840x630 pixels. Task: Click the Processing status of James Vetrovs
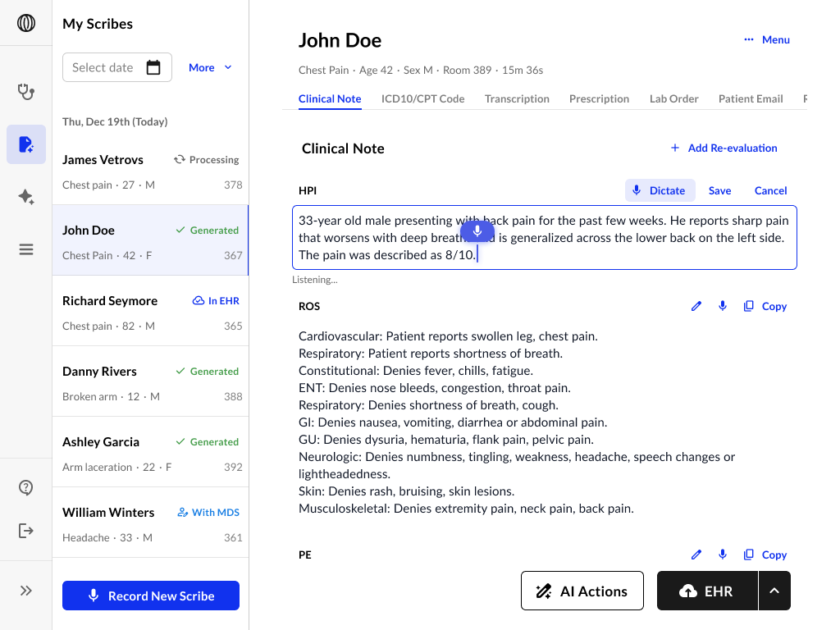pos(206,160)
